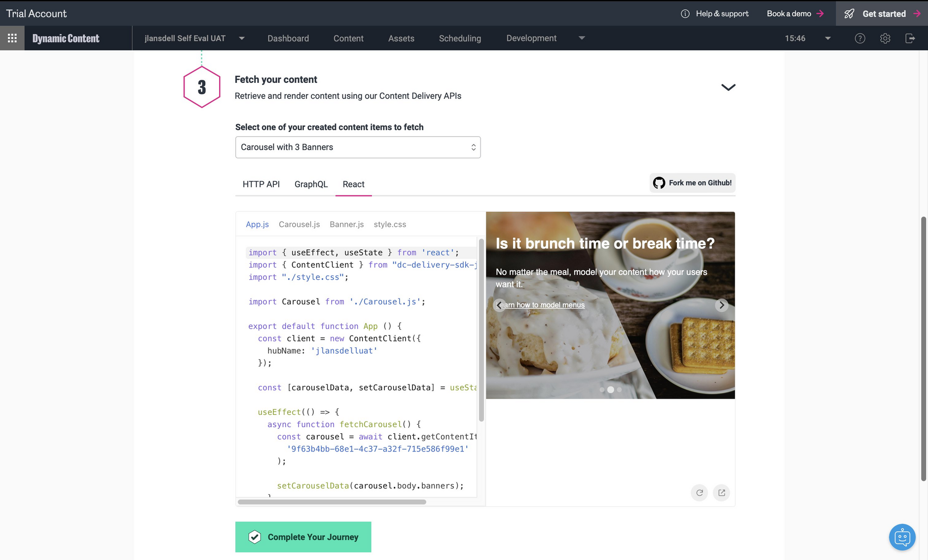Refresh the preview pane

(x=700, y=492)
